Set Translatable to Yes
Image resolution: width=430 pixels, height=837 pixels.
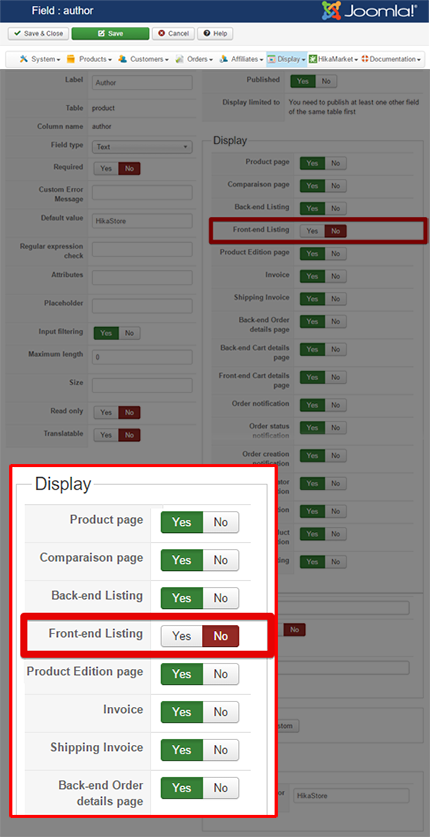coord(106,435)
